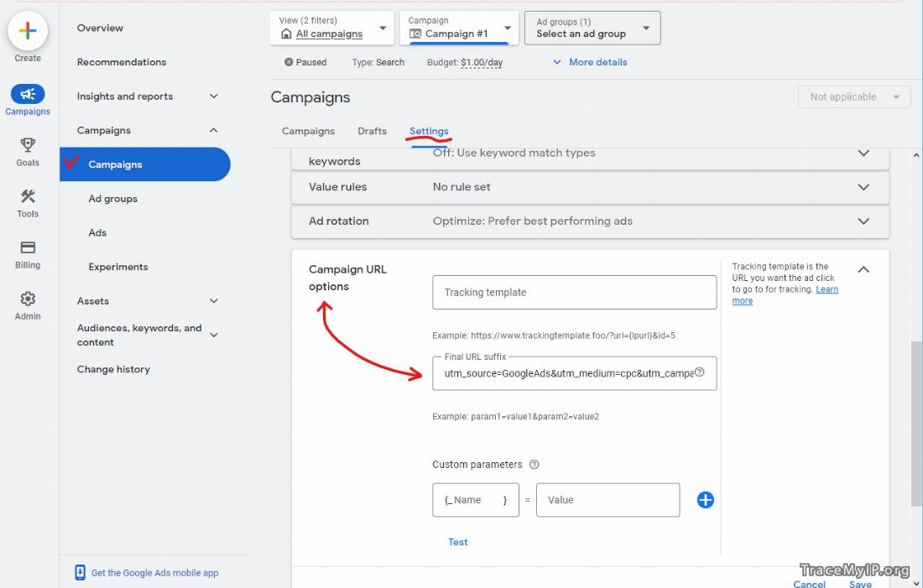The height and width of the screenshot is (588, 923).
Task: Open Tools wrench icon
Action: 28,196
